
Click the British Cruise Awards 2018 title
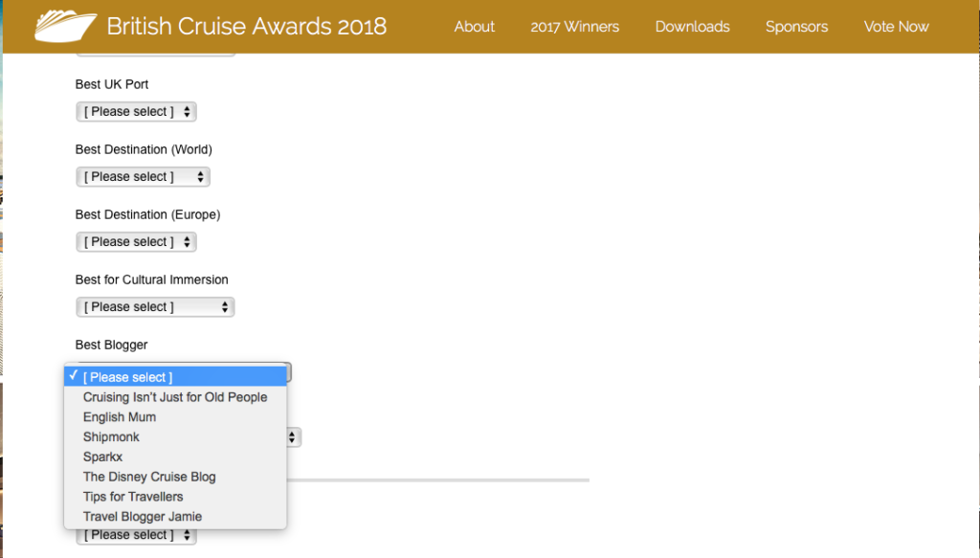click(x=246, y=26)
